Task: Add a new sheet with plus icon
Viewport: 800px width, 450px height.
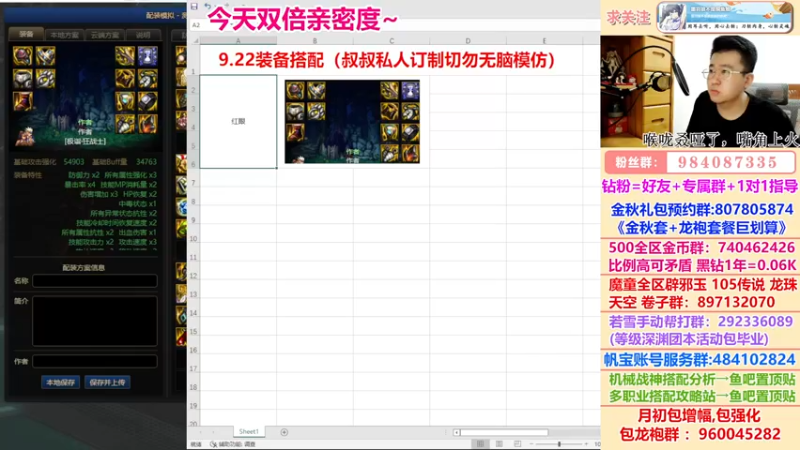Action: coord(284,432)
